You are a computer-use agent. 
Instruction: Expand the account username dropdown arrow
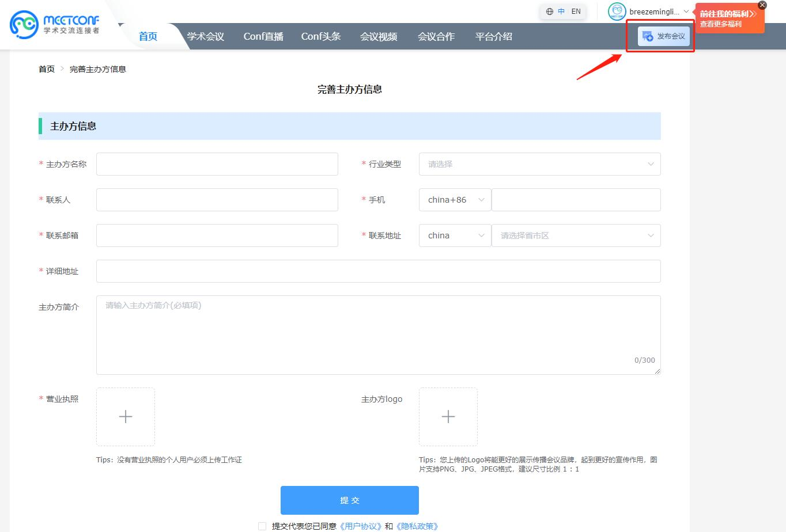coord(686,12)
